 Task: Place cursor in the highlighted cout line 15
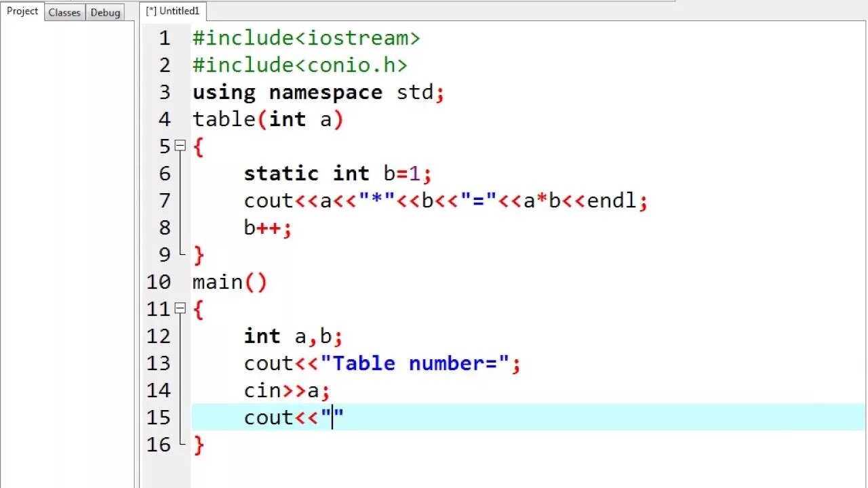(528, 418)
